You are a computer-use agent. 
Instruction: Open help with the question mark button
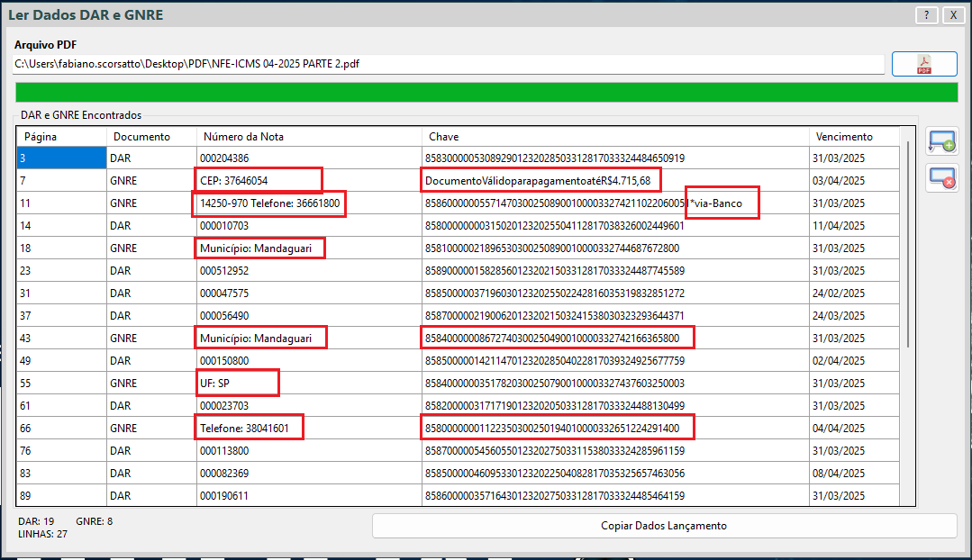[x=926, y=15]
